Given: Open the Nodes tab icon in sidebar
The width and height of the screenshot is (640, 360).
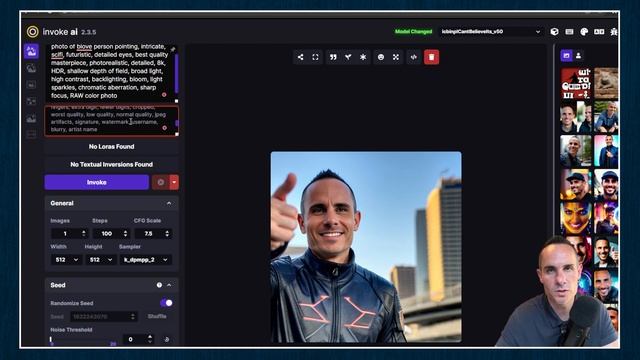Looking at the screenshot, I should point(31,101).
